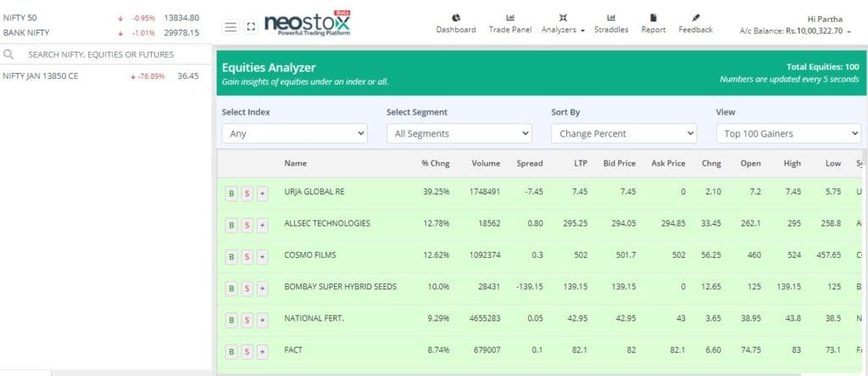Sell FACT with S button
Screen dimensions: 868x376
pyautogui.click(x=247, y=351)
